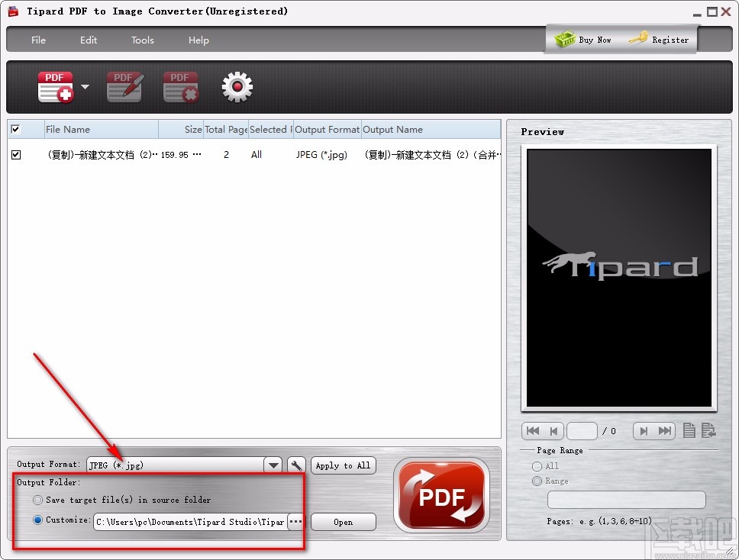Screen dimensions: 739x560
Task: Open Preferences via the gear icon
Action: pyautogui.click(x=237, y=86)
